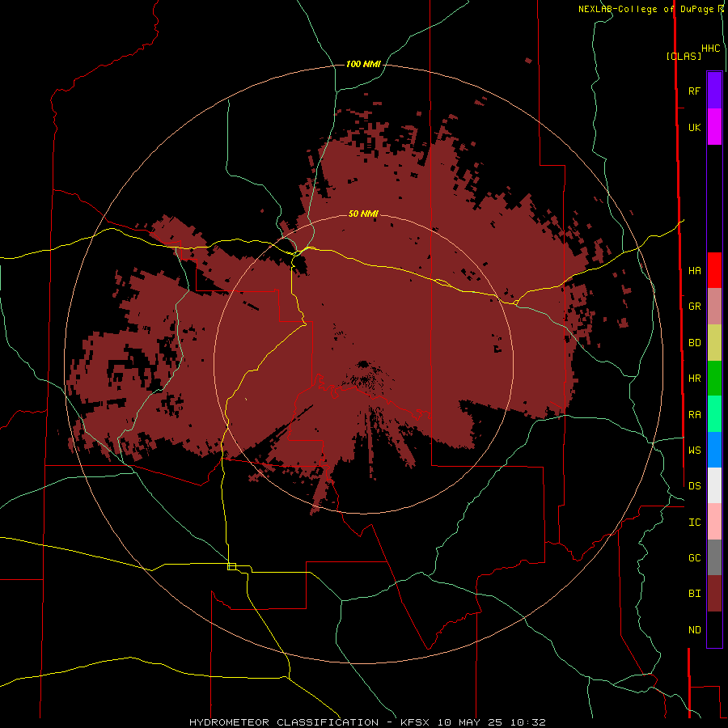Click the "[CLAS]" legend header text

point(684,57)
